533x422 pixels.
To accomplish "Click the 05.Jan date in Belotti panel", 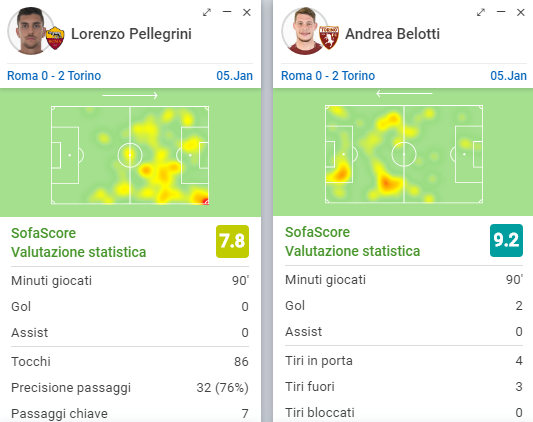I will [x=509, y=75].
